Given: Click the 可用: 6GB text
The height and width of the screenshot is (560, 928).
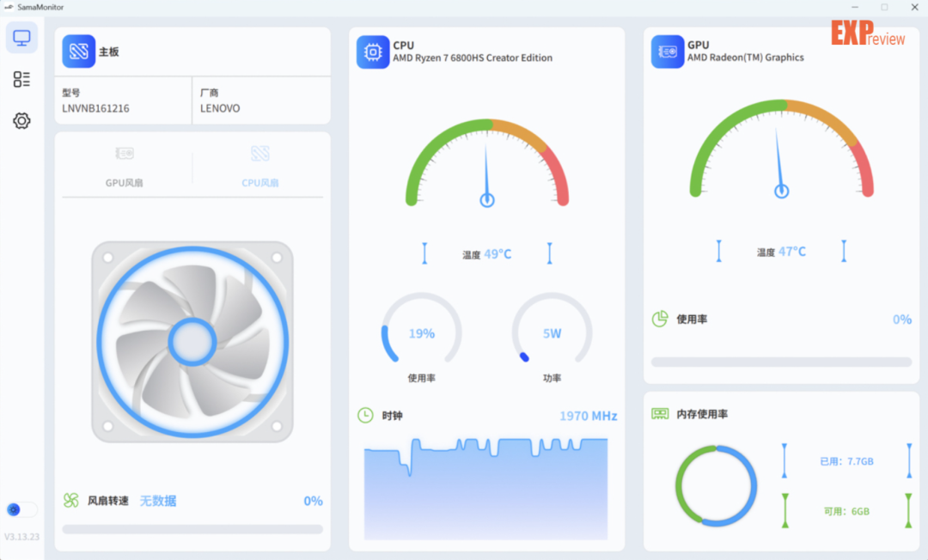Looking at the screenshot, I should click(x=846, y=512).
